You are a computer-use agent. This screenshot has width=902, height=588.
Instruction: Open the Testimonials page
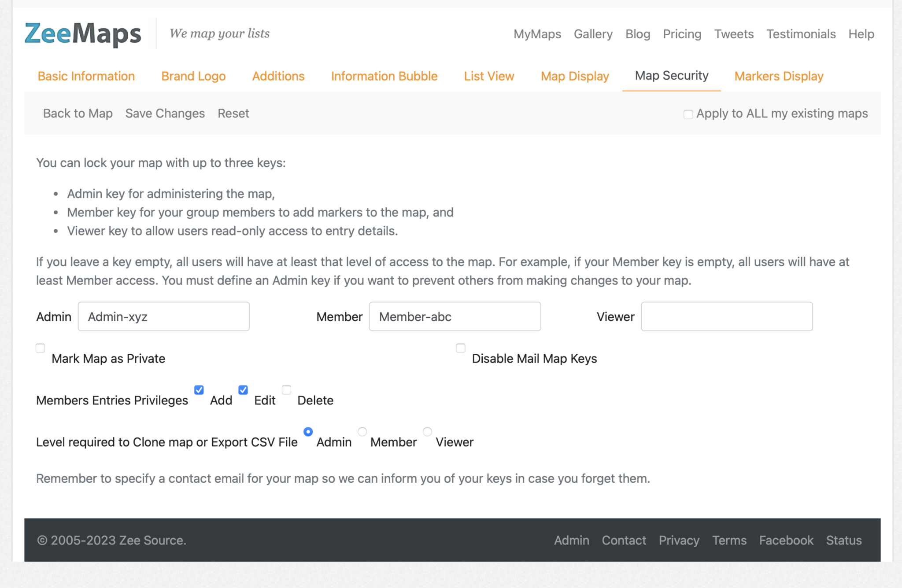point(801,34)
